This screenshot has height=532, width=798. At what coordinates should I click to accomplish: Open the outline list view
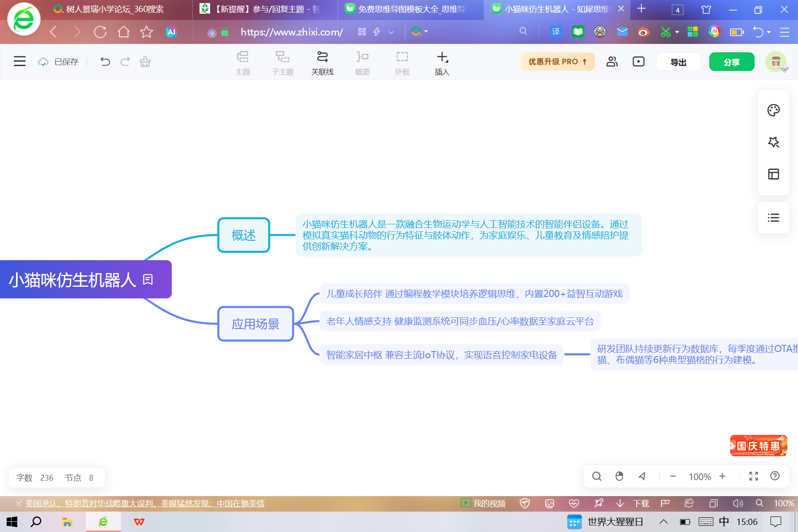pos(774,218)
